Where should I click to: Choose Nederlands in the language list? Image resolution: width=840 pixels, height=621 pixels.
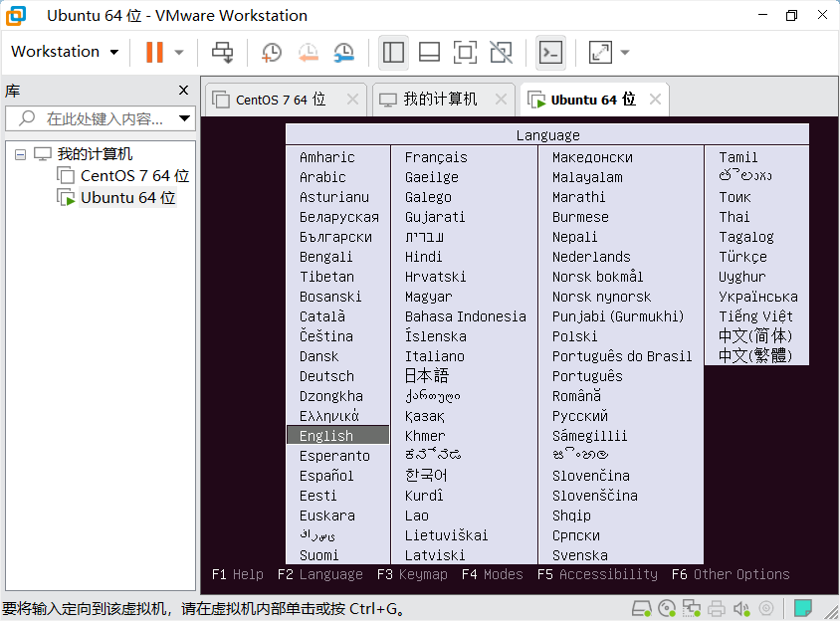591,257
